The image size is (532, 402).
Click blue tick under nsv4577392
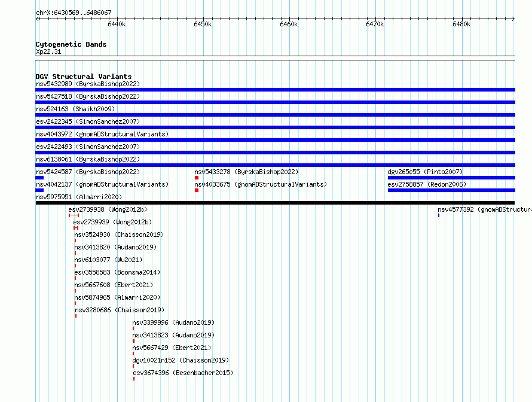(x=439, y=215)
